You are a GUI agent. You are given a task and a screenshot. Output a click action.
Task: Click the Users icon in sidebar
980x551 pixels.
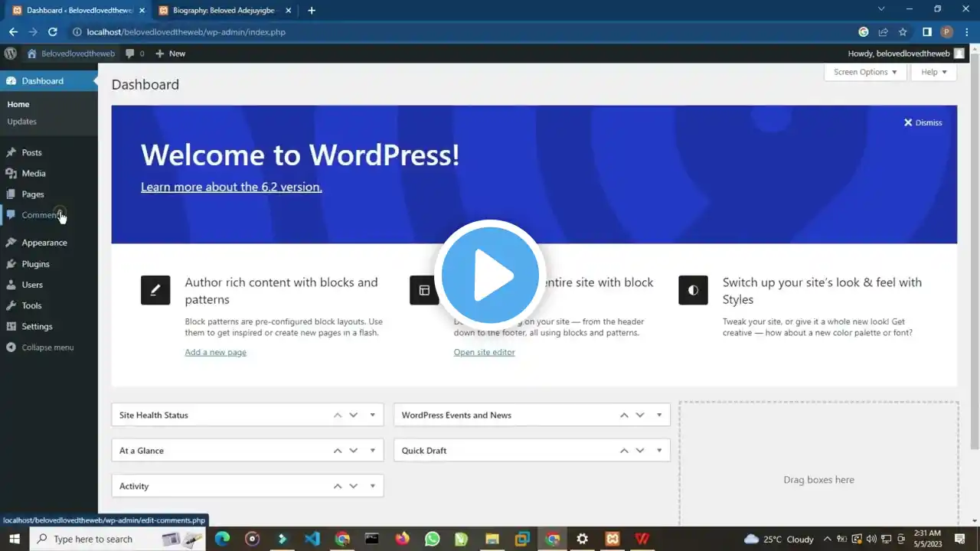click(x=11, y=285)
